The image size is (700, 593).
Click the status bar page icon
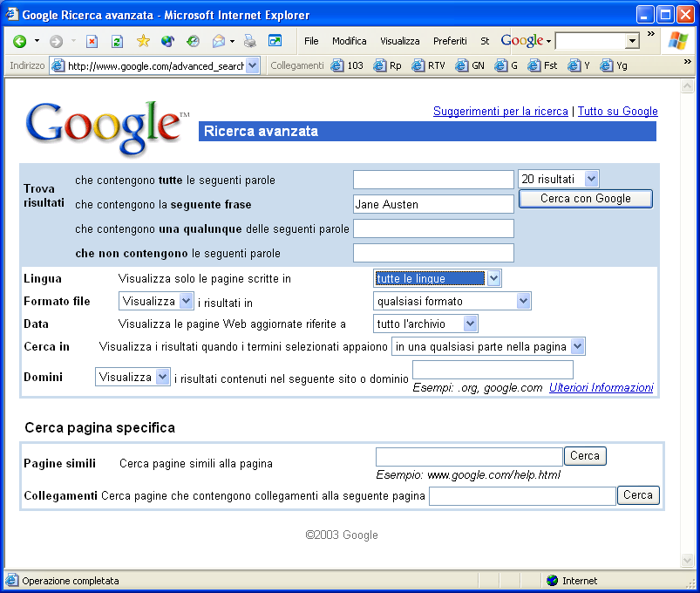[11, 580]
